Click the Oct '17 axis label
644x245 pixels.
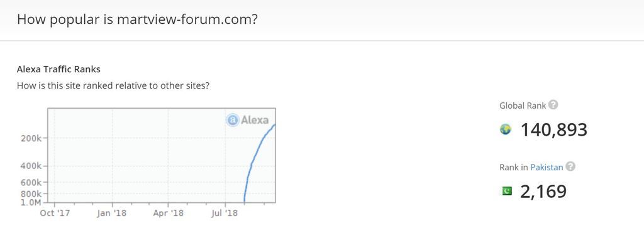pyautogui.click(x=55, y=213)
